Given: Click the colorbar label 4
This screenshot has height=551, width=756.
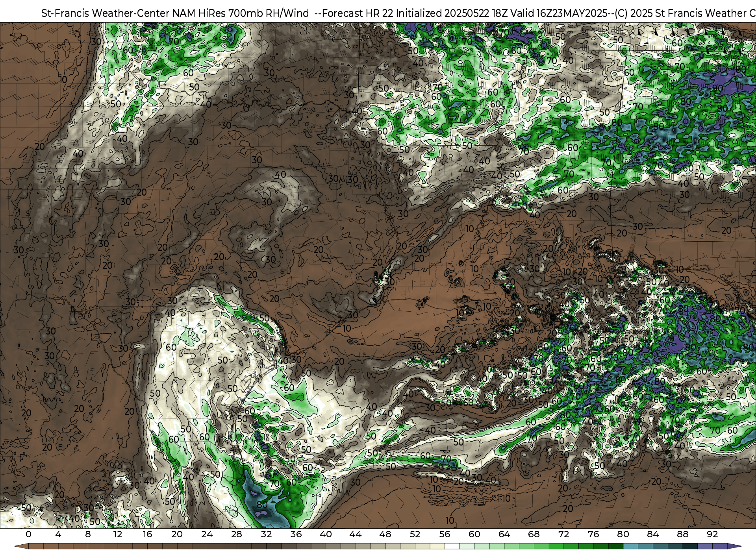Looking at the screenshot, I should click(x=58, y=534).
